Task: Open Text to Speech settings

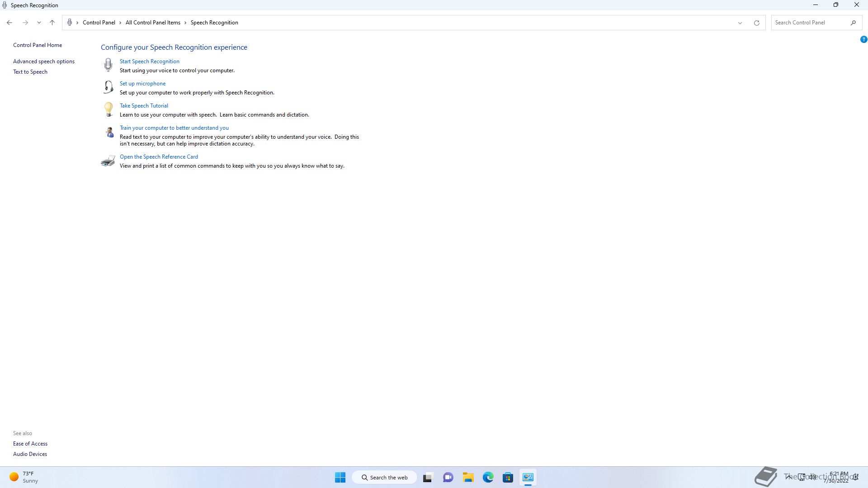Action: (30, 72)
